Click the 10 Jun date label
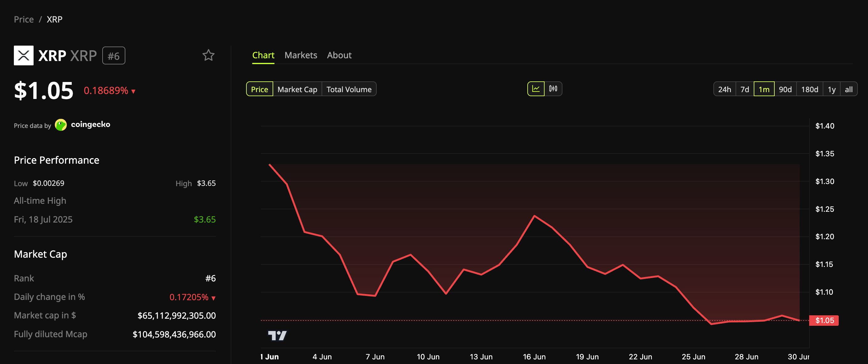The image size is (868, 364). pyautogui.click(x=428, y=357)
